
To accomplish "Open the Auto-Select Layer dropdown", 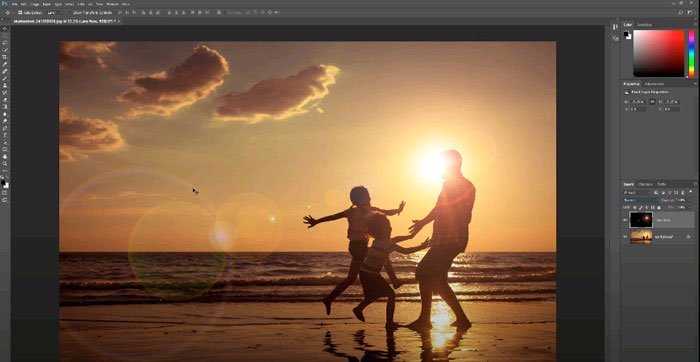I will (x=52, y=12).
